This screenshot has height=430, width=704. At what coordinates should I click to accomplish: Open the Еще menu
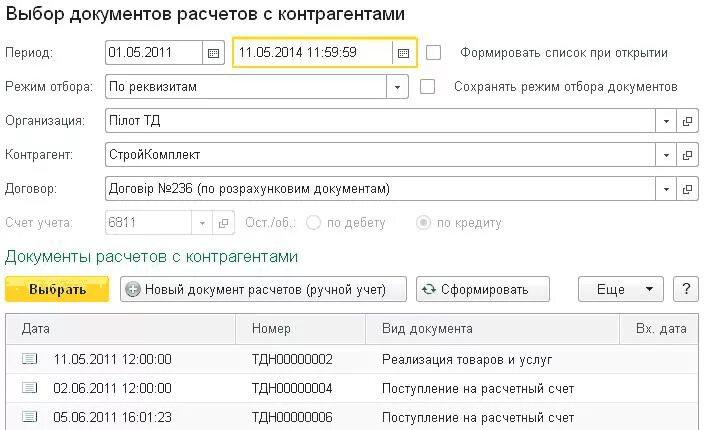pyautogui.click(x=620, y=289)
